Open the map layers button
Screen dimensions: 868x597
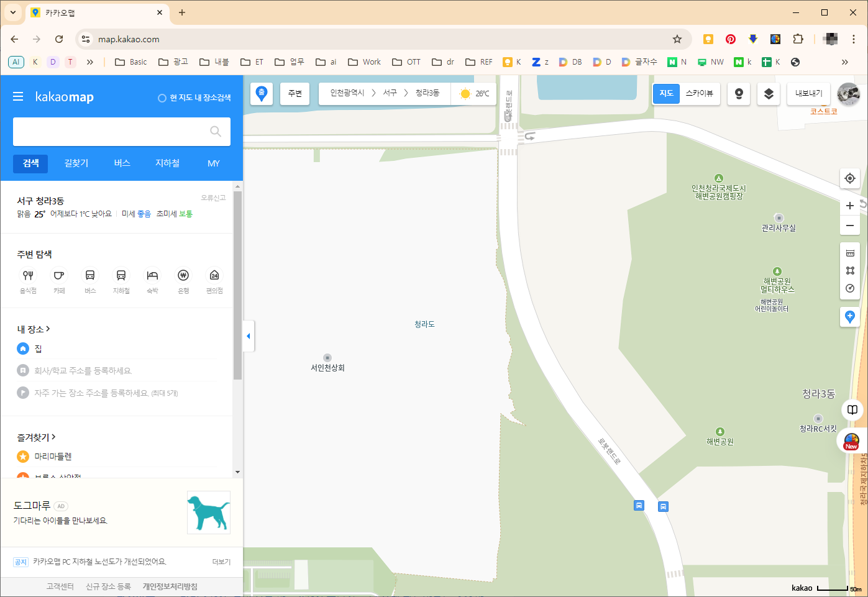[769, 94]
